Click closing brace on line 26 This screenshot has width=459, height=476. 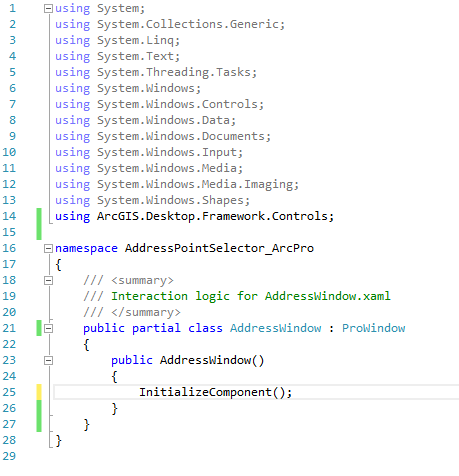pos(115,409)
